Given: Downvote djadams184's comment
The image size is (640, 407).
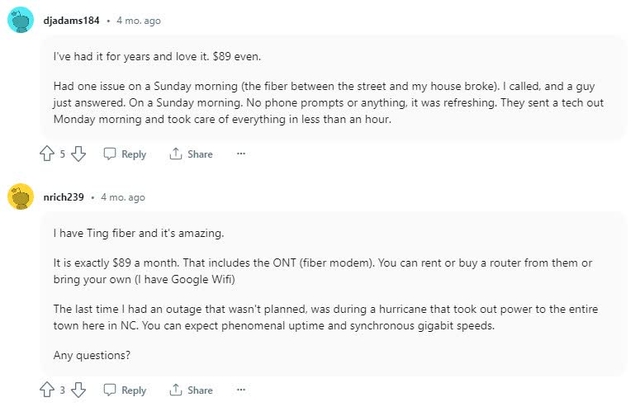Looking at the screenshot, I should pos(79,154).
